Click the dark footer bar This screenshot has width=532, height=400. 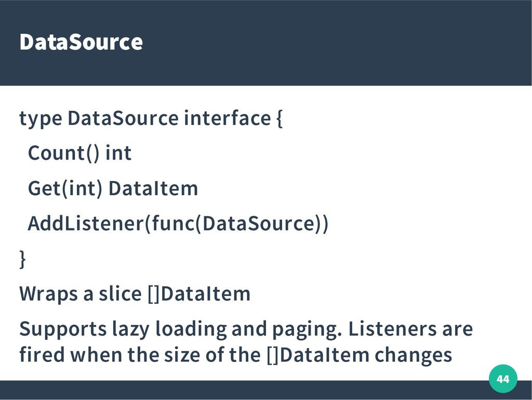[x=244, y=390]
